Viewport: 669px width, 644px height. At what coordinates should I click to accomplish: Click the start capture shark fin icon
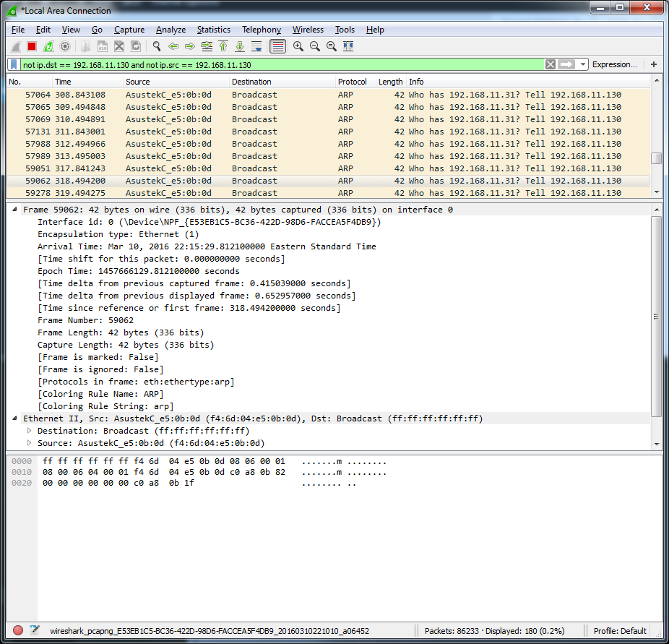(x=16, y=46)
